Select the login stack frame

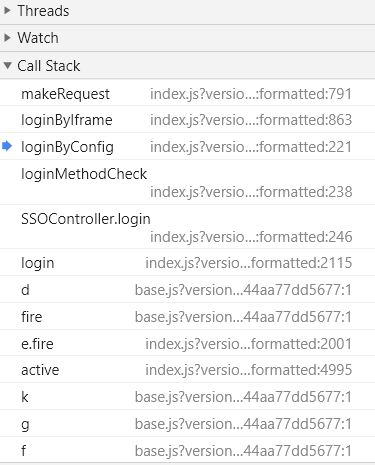(187, 263)
